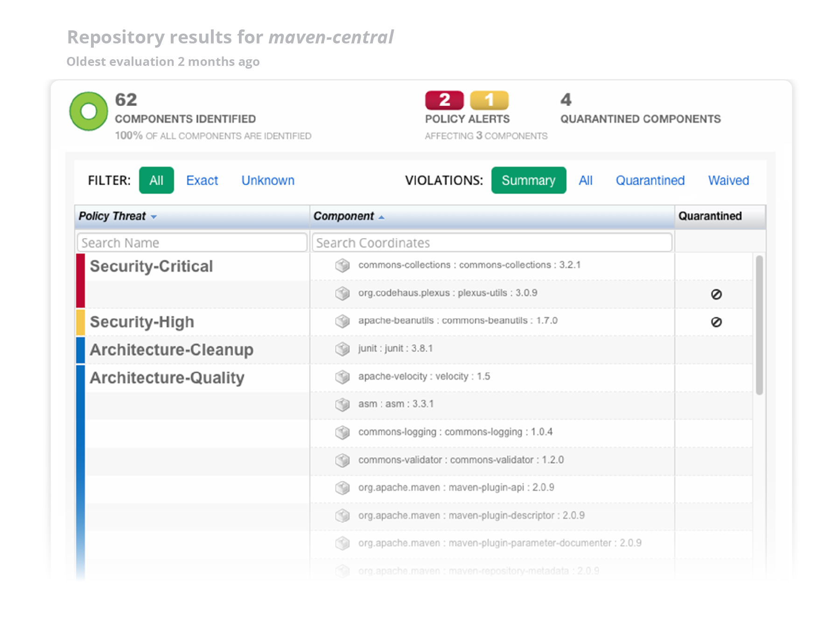Open commons-validator : commons-validator : 1.2.0
840x643 pixels.
[461, 460]
